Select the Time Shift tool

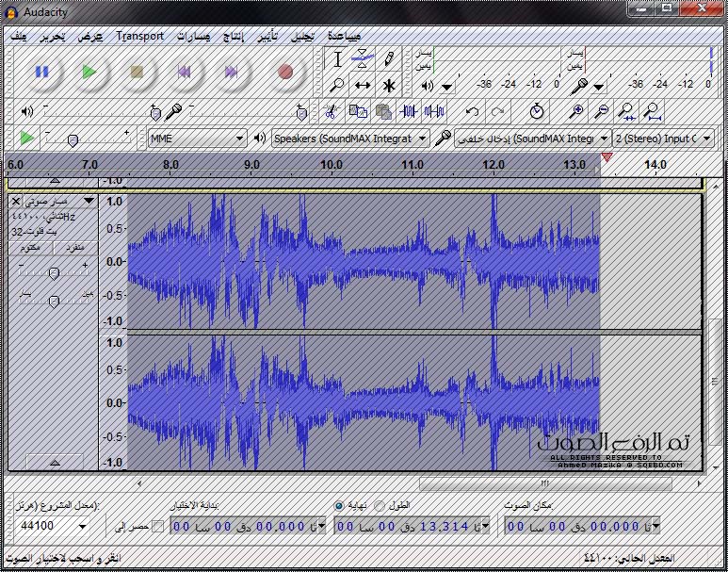tap(363, 85)
